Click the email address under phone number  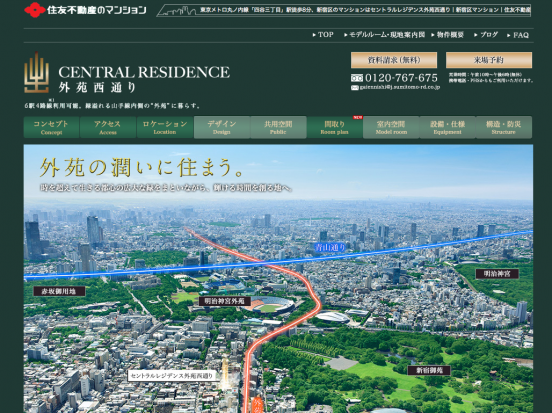400,87
